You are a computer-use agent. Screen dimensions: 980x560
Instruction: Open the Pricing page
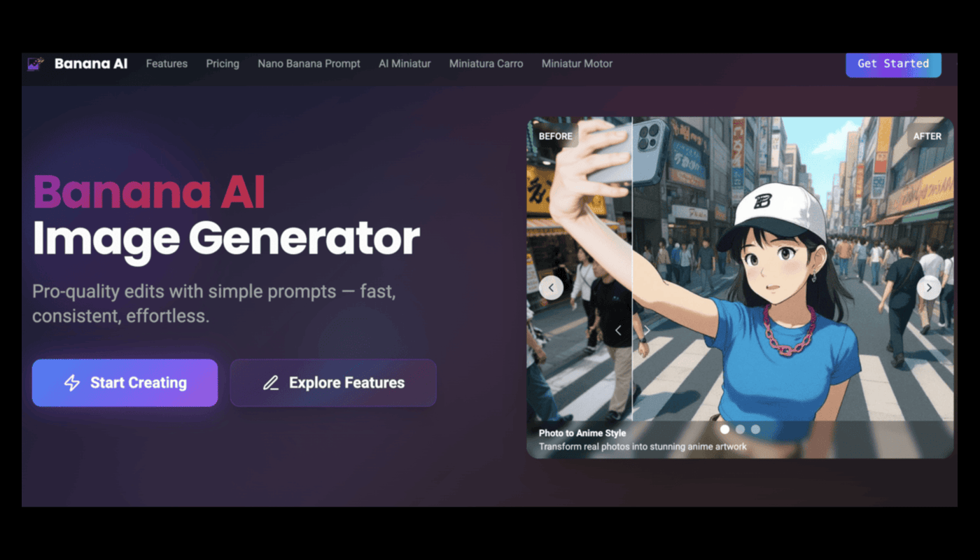coord(223,64)
